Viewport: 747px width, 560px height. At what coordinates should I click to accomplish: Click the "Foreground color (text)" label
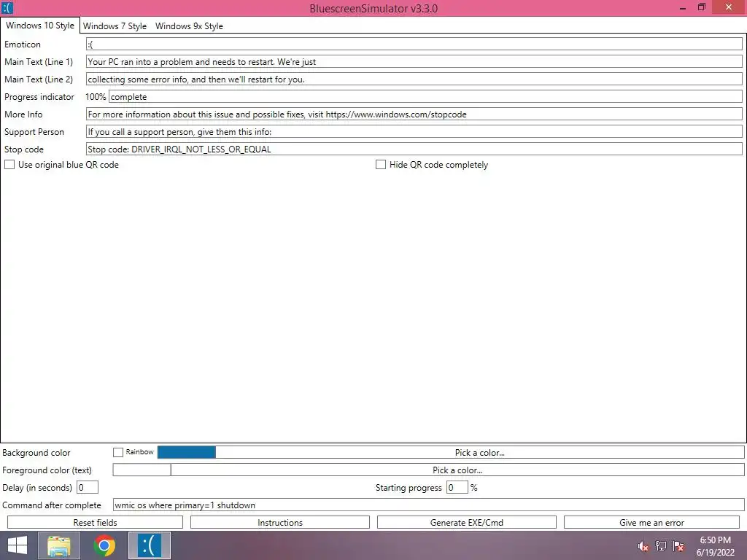tap(47, 470)
